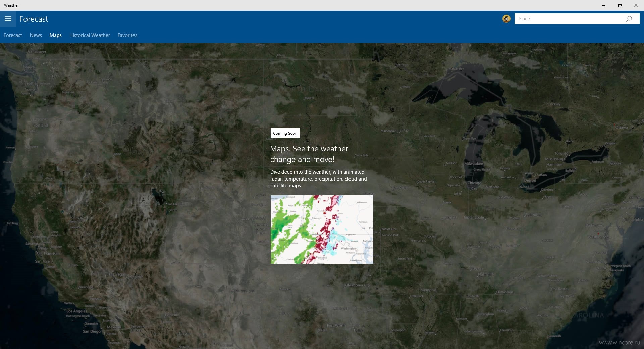
Task: Open the Historical Weather tab
Action: pyautogui.click(x=90, y=35)
